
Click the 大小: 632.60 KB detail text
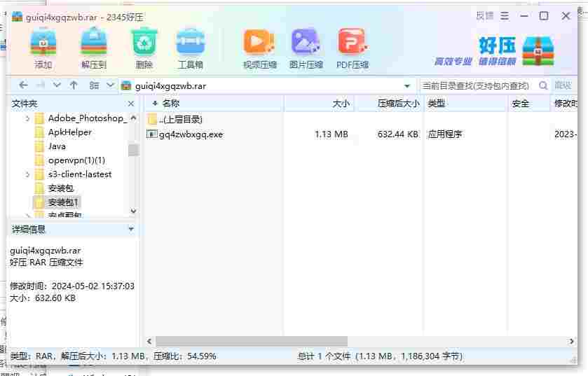pos(43,298)
